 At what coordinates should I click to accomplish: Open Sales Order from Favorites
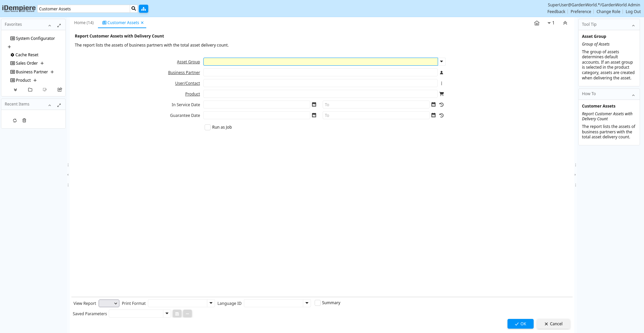[x=27, y=63]
